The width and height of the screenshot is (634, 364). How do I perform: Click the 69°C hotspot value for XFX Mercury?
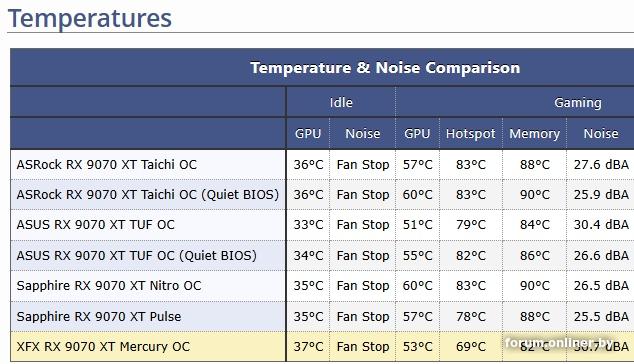(471, 347)
